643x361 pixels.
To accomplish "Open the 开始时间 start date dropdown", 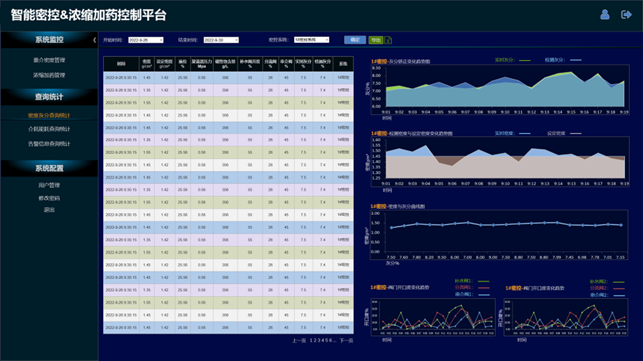I will [146, 40].
